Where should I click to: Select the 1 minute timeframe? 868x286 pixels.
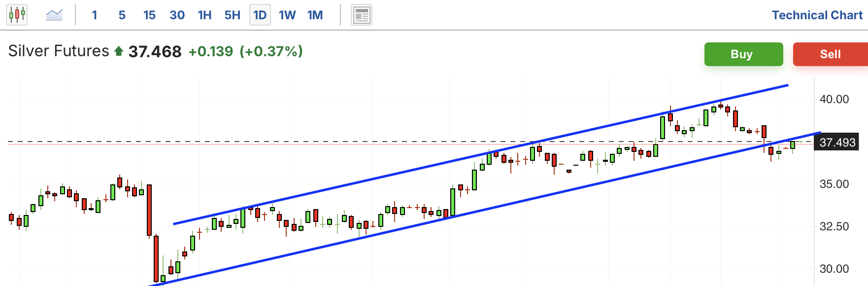point(95,15)
